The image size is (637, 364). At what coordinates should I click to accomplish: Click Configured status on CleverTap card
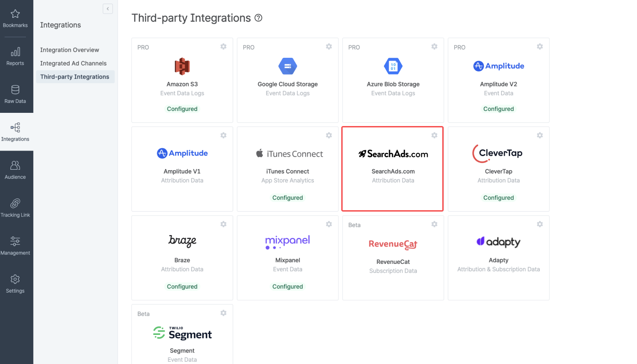pos(499,198)
